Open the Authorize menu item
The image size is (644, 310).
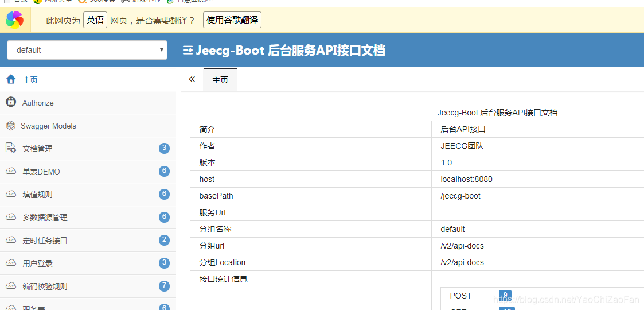(88, 102)
